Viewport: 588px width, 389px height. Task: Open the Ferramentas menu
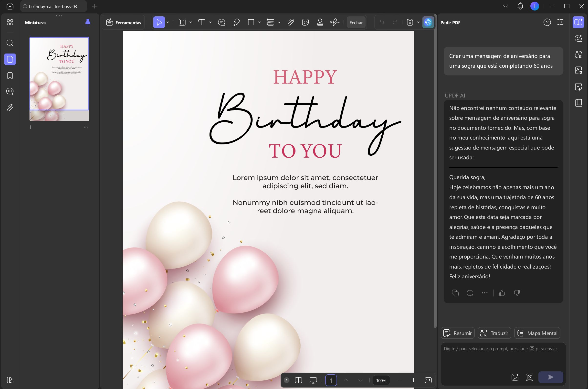coord(124,22)
